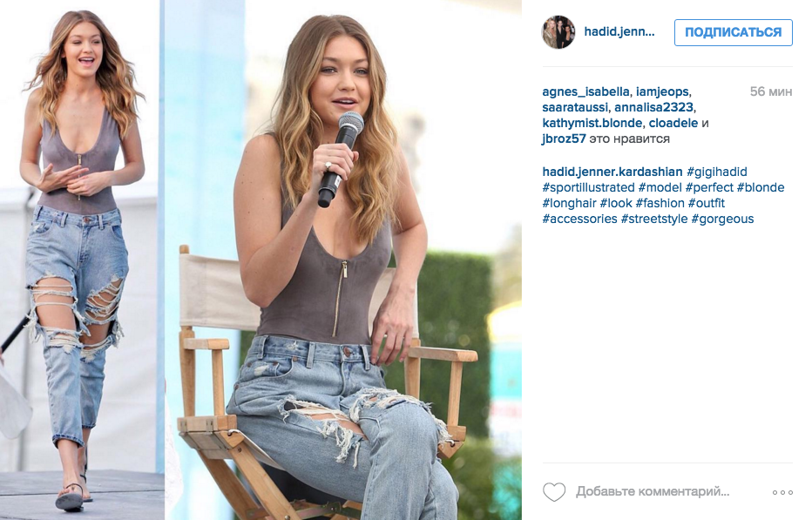Open liker profile cloadele
Screen dimensions: 812x520
tap(673, 124)
